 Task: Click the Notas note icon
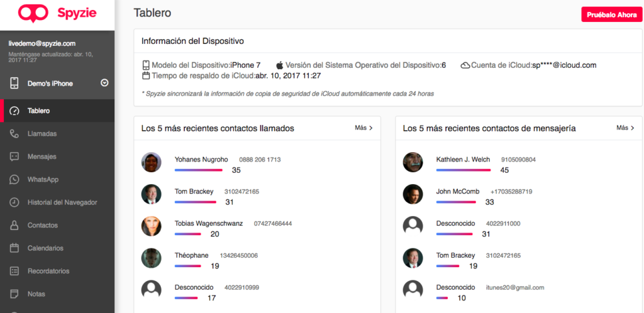(14, 294)
